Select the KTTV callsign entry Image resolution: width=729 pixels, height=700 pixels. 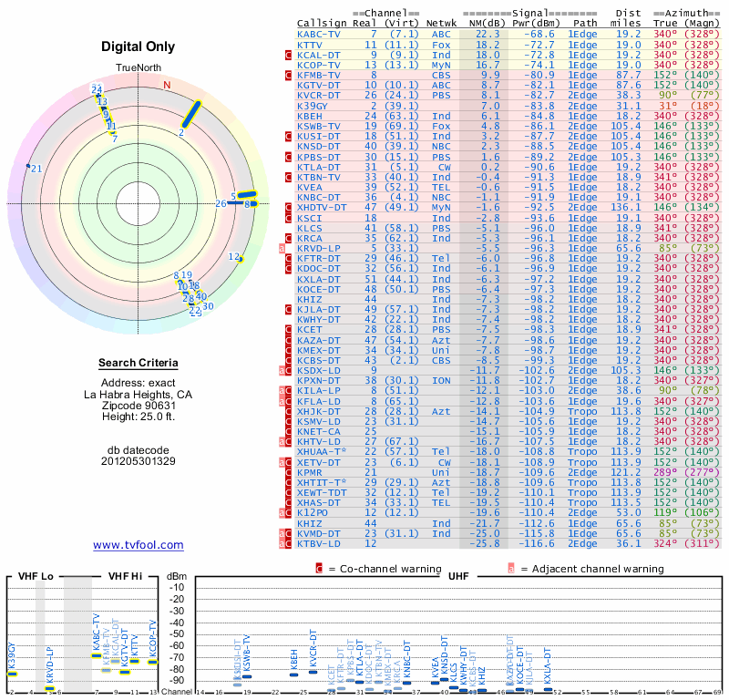pyautogui.click(x=309, y=45)
